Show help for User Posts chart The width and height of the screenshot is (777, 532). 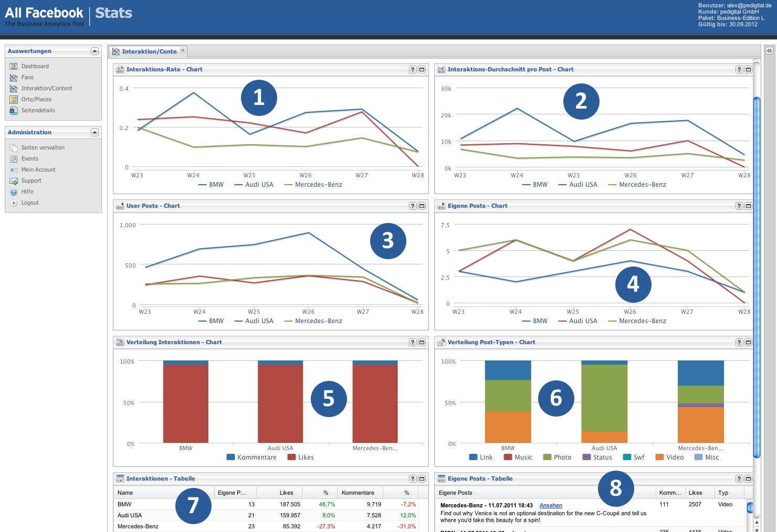(413, 206)
